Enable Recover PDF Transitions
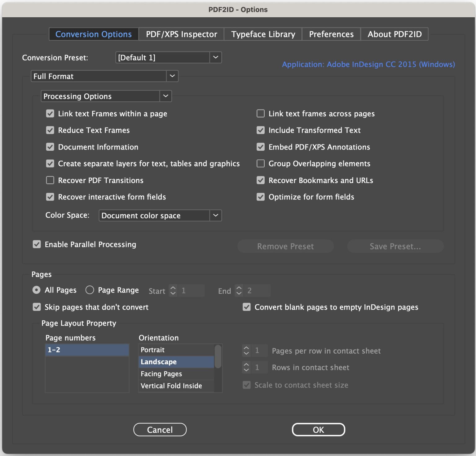This screenshot has width=476, height=456. (x=50, y=180)
